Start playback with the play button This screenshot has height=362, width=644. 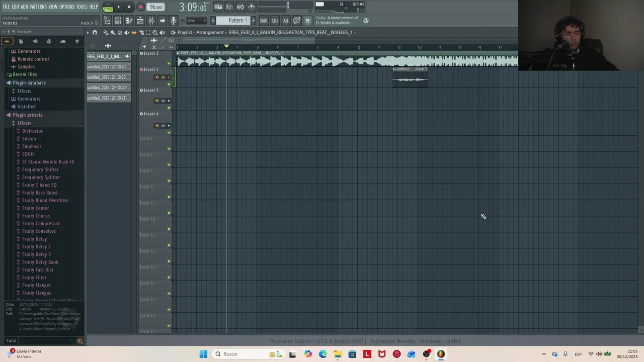119,7
